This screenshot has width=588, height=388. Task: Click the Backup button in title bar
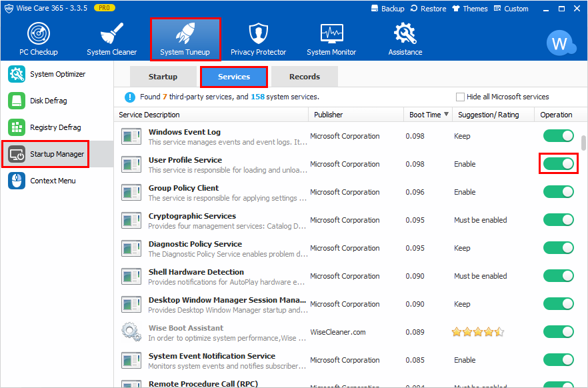(x=387, y=9)
